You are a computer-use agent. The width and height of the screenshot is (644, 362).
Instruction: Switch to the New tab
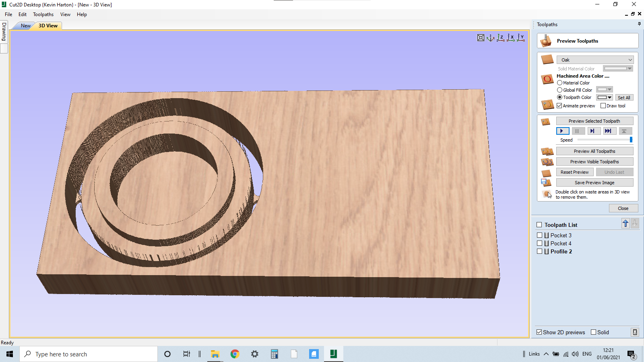25,25
